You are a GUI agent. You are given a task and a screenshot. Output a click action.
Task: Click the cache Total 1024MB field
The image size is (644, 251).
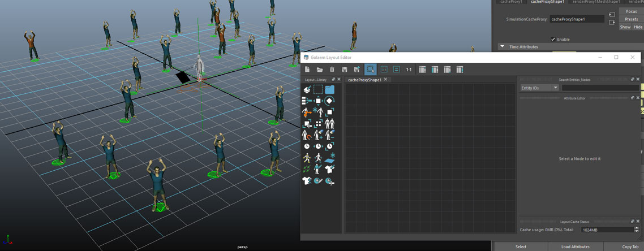click(x=606, y=230)
